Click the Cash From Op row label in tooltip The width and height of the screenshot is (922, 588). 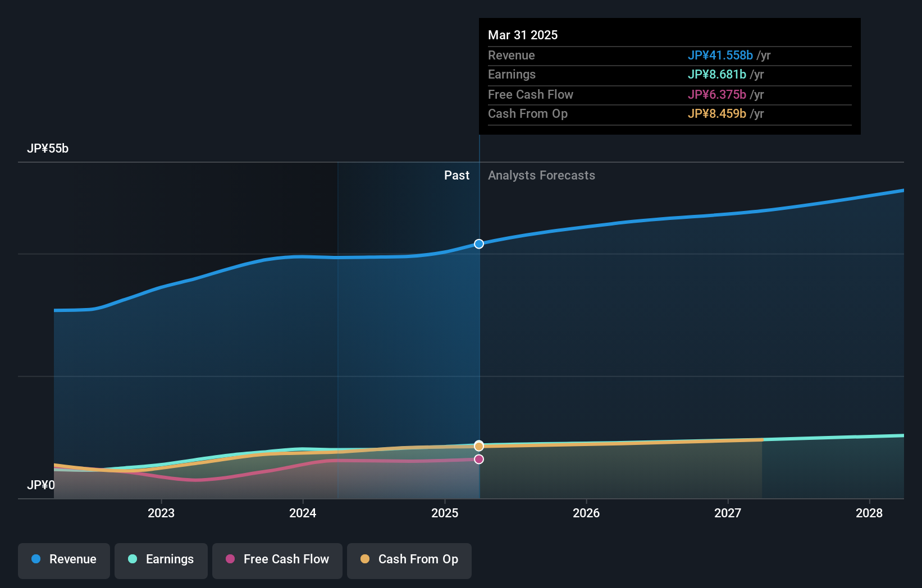pyautogui.click(x=528, y=113)
